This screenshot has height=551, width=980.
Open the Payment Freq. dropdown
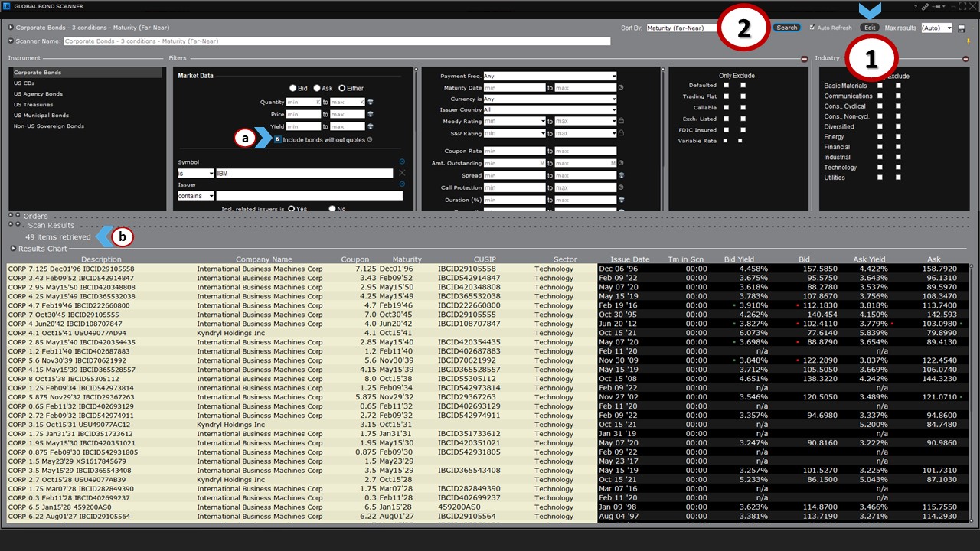tap(550, 77)
